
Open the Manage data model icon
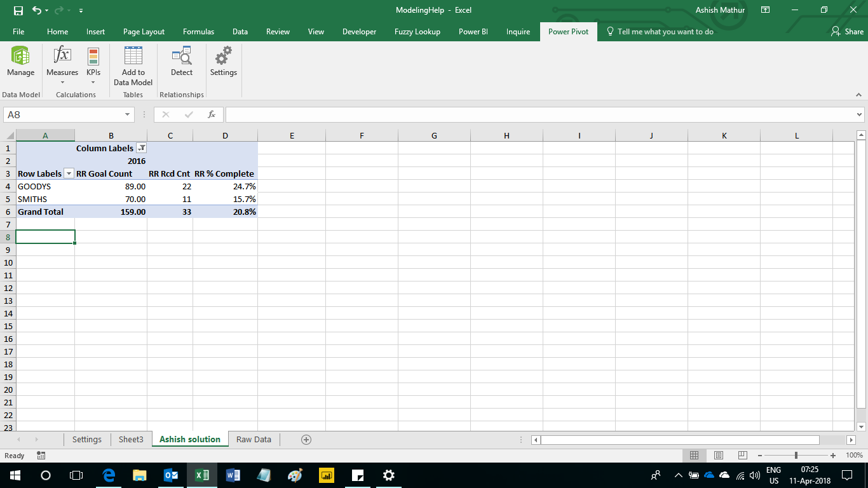(x=20, y=56)
